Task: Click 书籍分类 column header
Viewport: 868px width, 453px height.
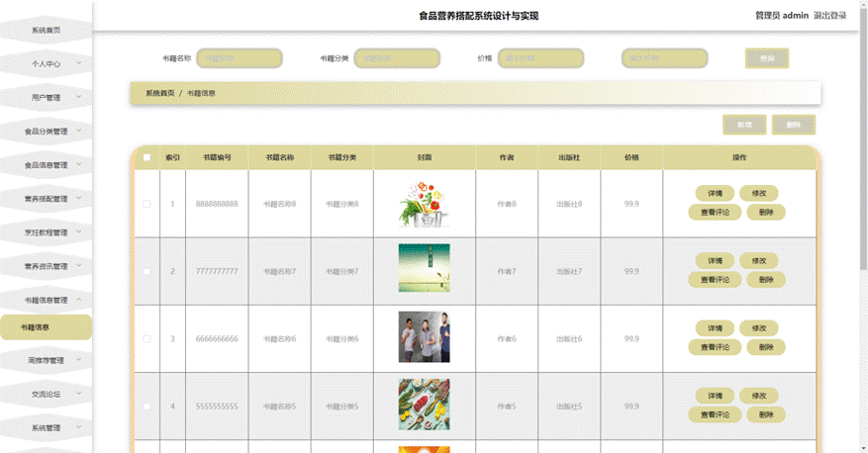Action: (x=342, y=157)
